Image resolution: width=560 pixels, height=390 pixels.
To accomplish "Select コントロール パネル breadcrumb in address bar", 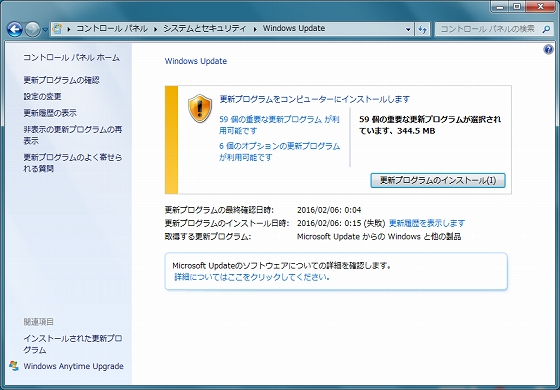I will (x=112, y=29).
